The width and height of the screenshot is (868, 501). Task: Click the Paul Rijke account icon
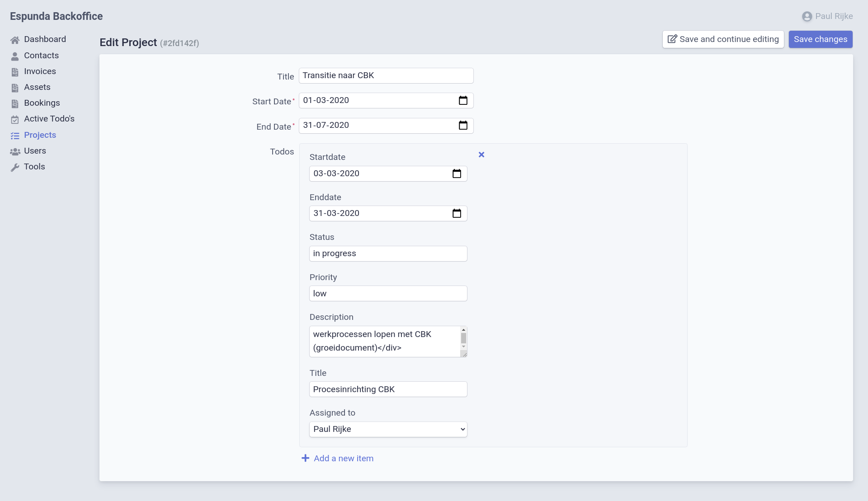coord(808,16)
